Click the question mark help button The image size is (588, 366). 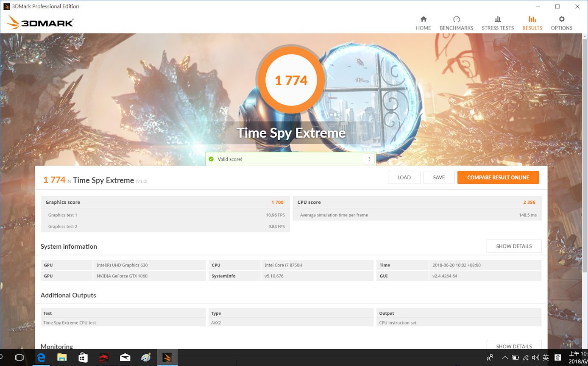(x=369, y=159)
